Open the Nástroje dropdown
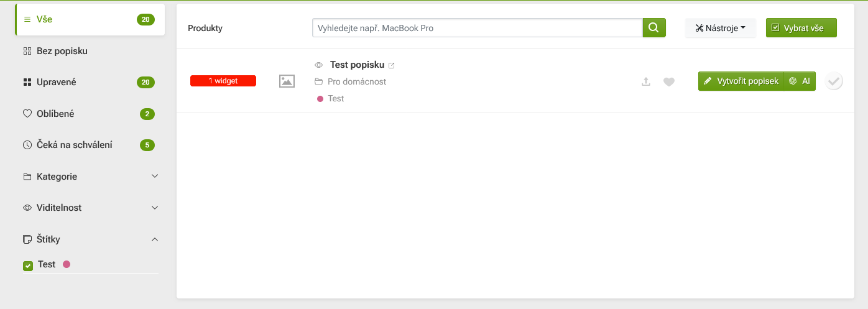 coord(720,28)
